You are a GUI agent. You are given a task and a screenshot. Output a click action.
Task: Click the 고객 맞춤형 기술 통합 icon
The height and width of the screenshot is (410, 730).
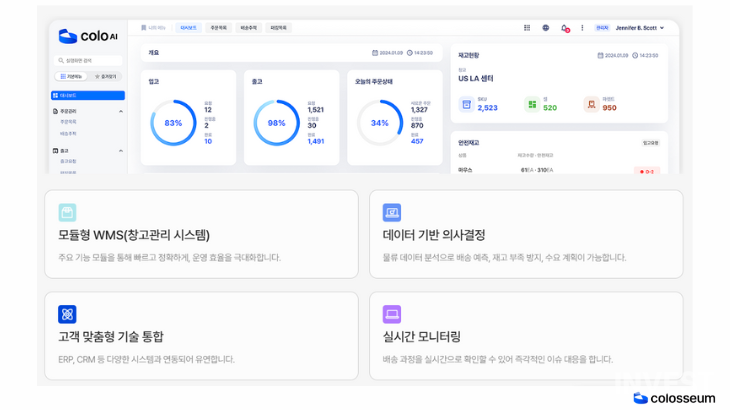pyautogui.click(x=67, y=314)
